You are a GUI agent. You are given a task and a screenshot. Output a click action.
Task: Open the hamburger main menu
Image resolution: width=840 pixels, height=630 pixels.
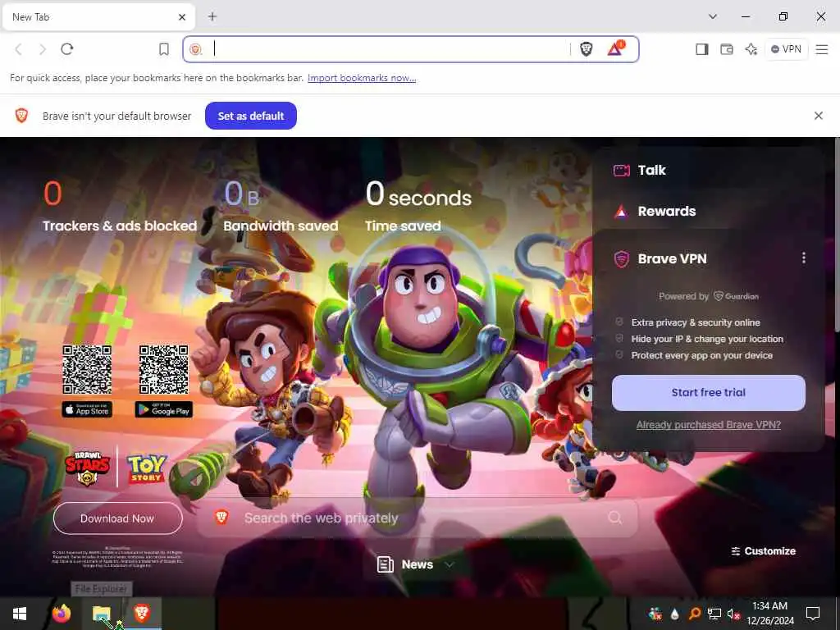[821, 49]
